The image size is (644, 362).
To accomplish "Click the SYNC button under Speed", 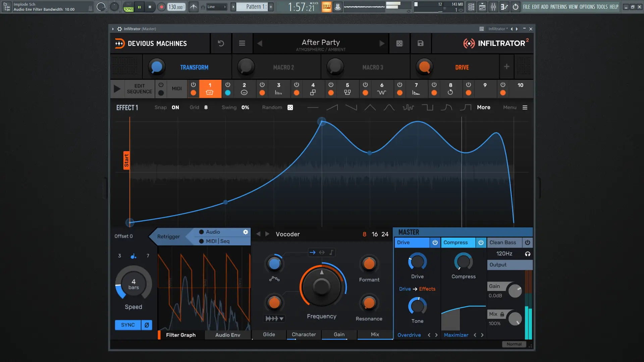I will point(128,325).
